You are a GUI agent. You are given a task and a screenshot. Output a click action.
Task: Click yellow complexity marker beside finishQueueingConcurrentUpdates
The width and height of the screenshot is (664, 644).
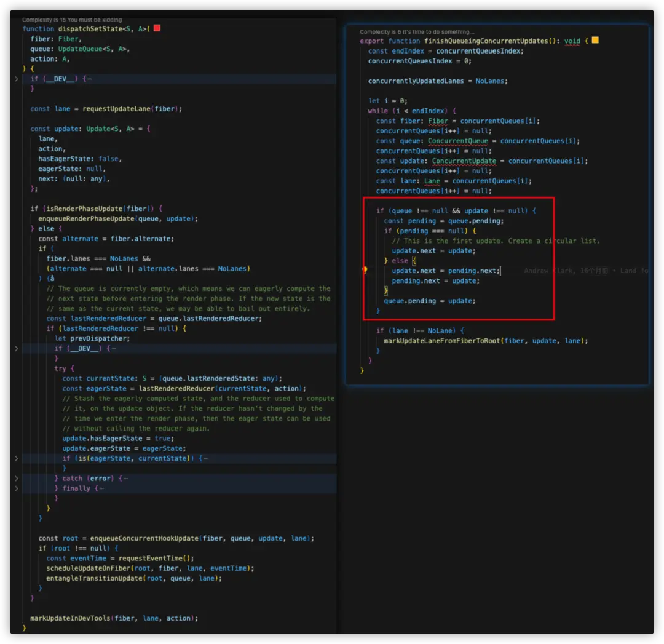(x=595, y=41)
